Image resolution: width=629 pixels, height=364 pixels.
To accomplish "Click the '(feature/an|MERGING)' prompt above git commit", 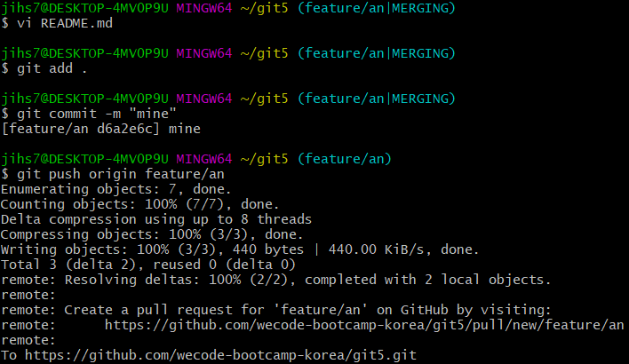I will coord(377,99).
